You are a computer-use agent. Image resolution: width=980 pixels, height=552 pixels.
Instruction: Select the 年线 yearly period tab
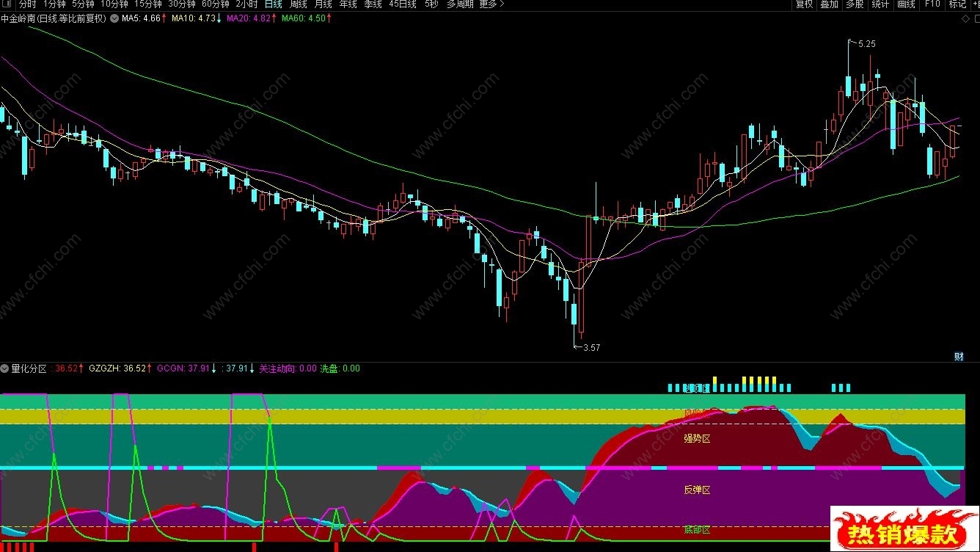pos(348,4)
